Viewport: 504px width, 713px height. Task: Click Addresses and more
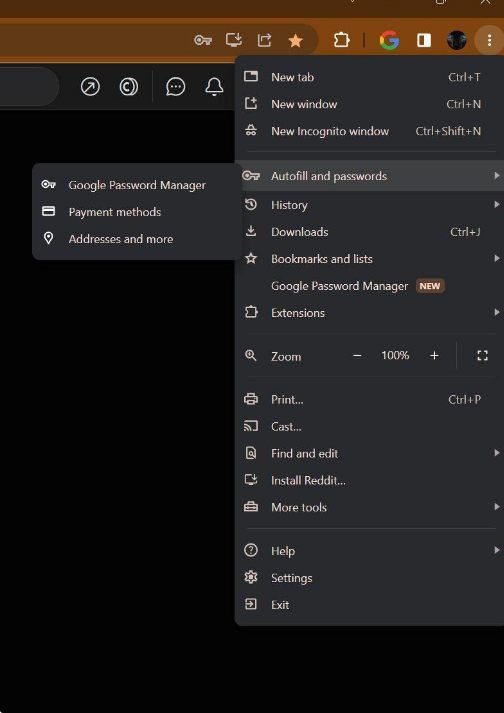pyautogui.click(x=136, y=239)
